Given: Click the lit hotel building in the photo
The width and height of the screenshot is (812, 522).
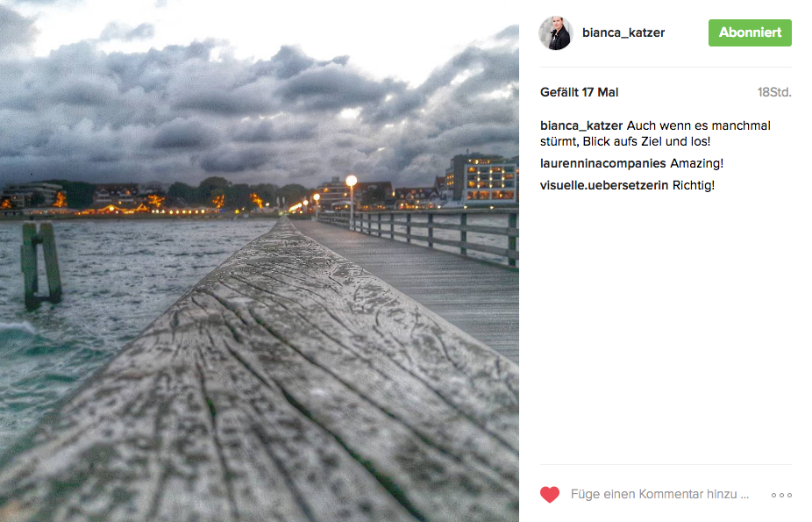Looking at the screenshot, I should [482, 179].
